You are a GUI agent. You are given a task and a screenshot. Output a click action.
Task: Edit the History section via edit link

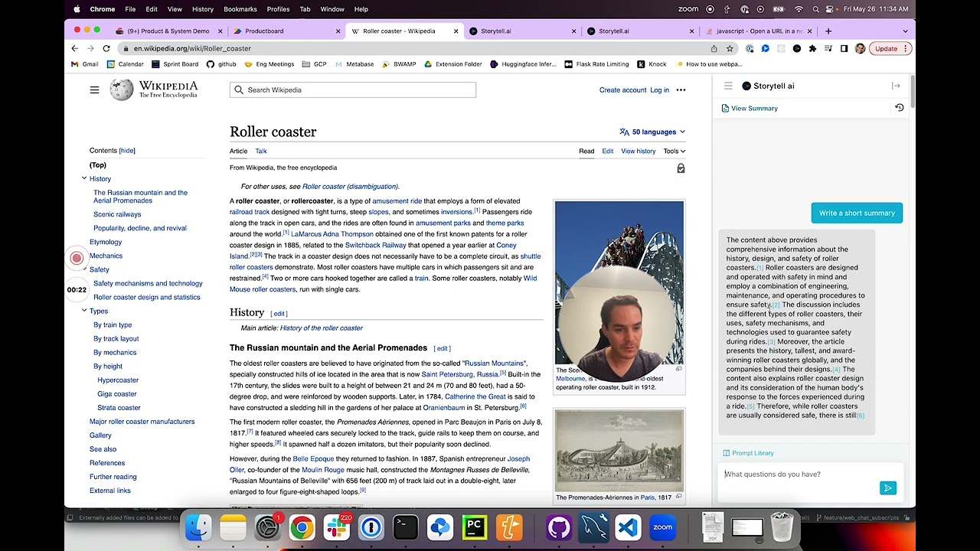click(x=279, y=314)
